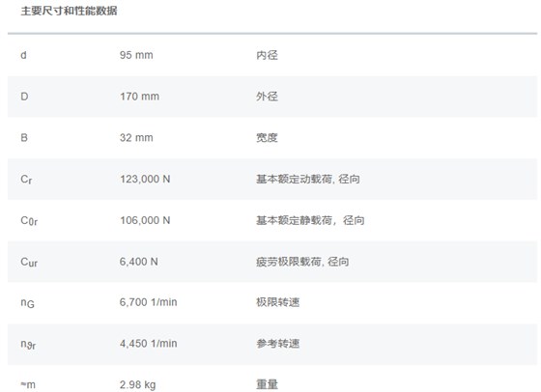Click the value 170 mm
Screen dimensions: 541x392
pyautogui.click(x=139, y=97)
